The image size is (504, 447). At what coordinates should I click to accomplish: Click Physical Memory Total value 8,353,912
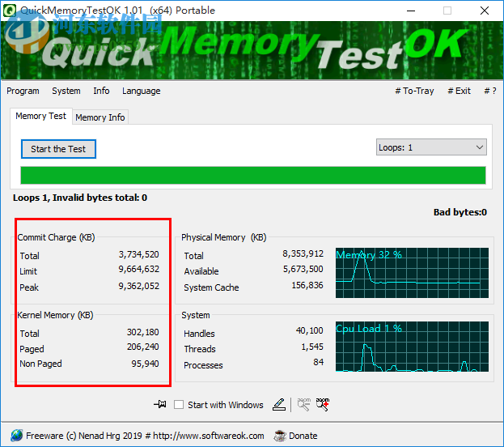[x=303, y=253]
